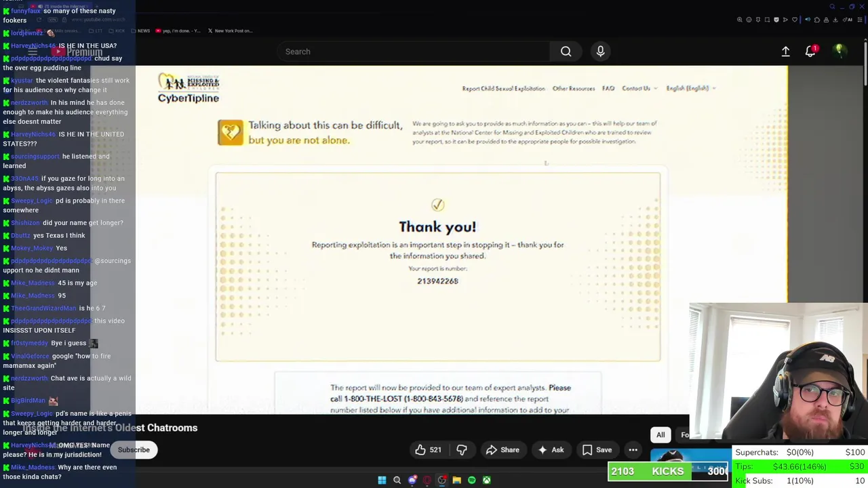The image size is (868, 488).
Task: Click the browser tab-audio speaker icon
Action: click(808, 20)
